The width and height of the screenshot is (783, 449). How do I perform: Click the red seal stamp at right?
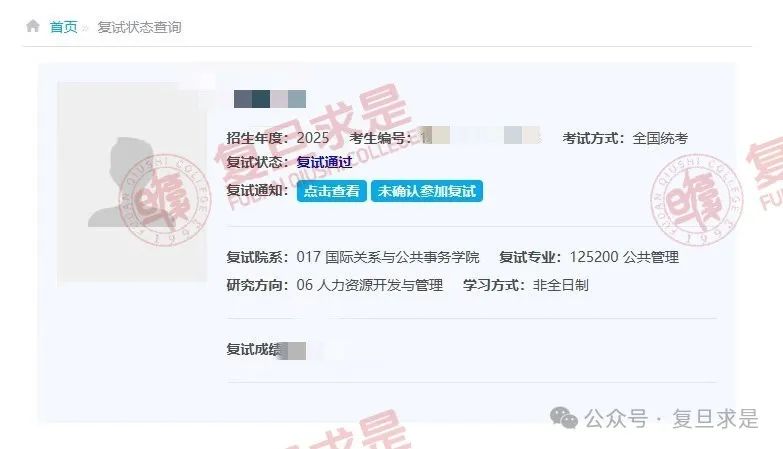pos(697,200)
